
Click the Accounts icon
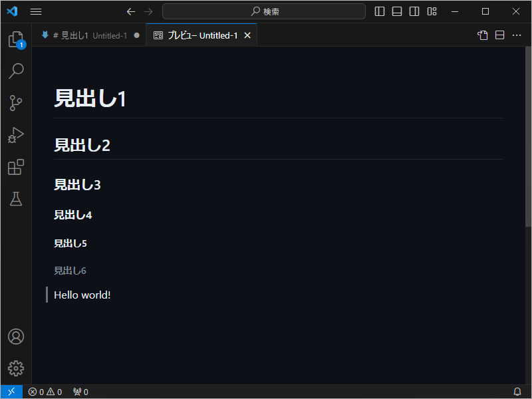[15, 336]
